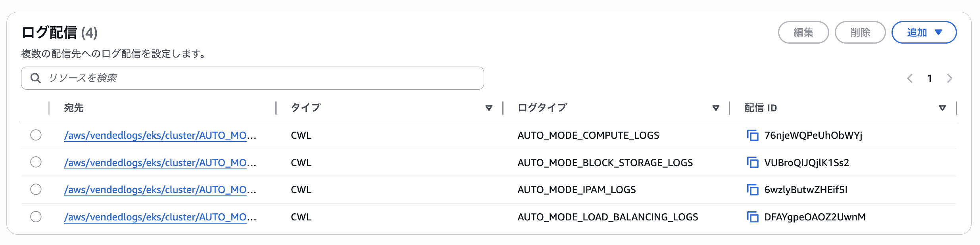Select the AUTO_MODE_BLOCK_STORAGE_LOGS row radio button
The image size is (980, 245).
click(x=36, y=162)
